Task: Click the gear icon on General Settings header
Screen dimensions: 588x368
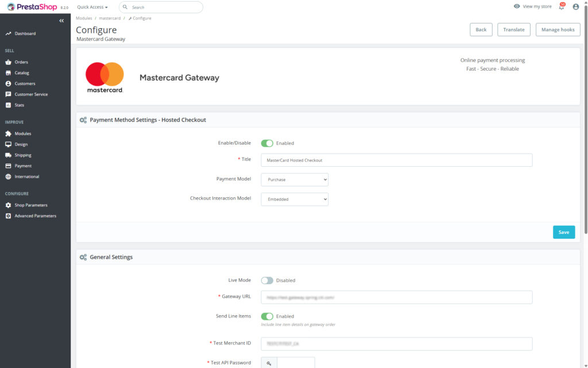Action: 83,257
